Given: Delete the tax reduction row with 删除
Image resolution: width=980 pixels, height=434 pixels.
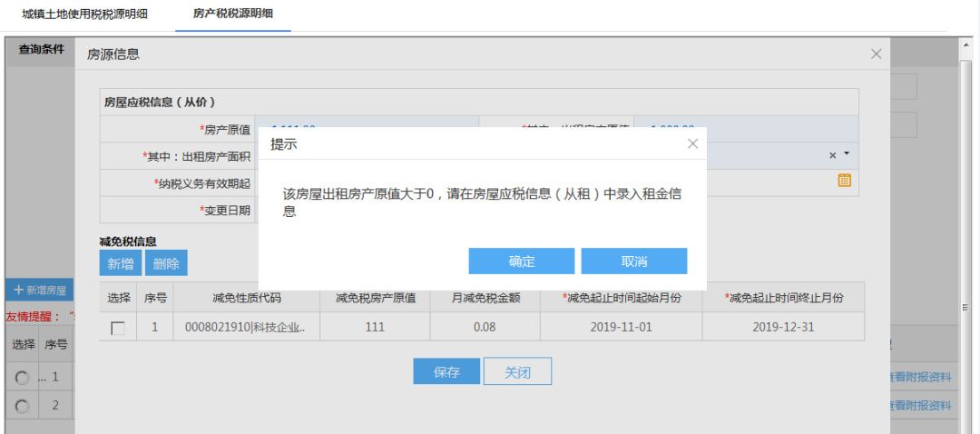Looking at the screenshot, I should pyautogui.click(x=166, y=263).
